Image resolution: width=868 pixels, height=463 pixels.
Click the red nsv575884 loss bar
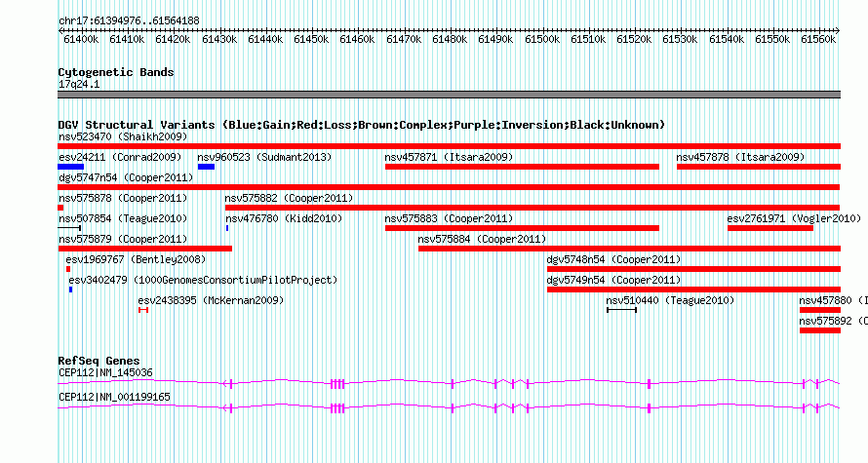point(629,249)
